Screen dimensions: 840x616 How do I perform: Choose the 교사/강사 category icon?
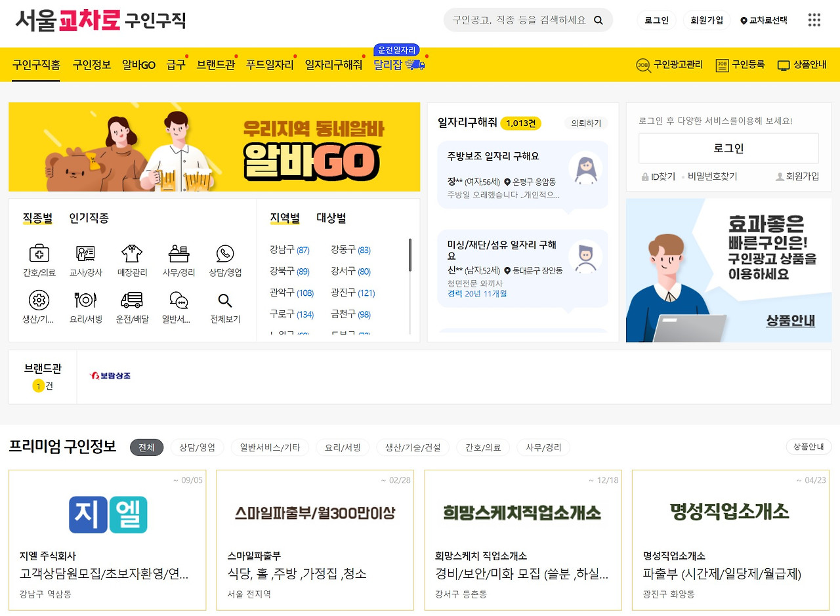(86, 253)
